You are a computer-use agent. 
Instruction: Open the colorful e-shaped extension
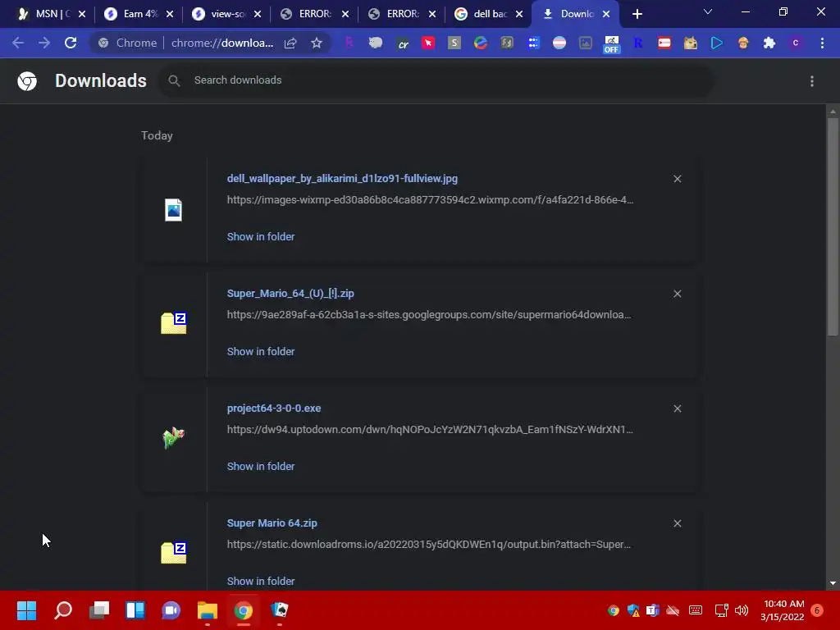[481, 43]
